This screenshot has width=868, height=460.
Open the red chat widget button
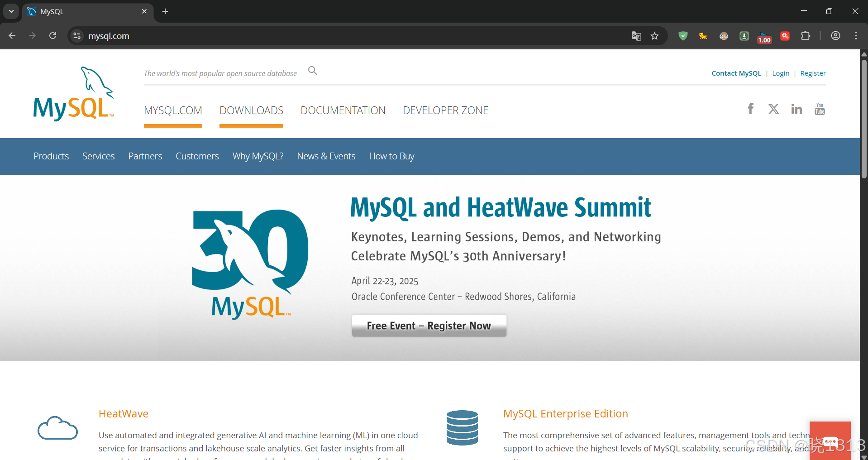point(830,441)
